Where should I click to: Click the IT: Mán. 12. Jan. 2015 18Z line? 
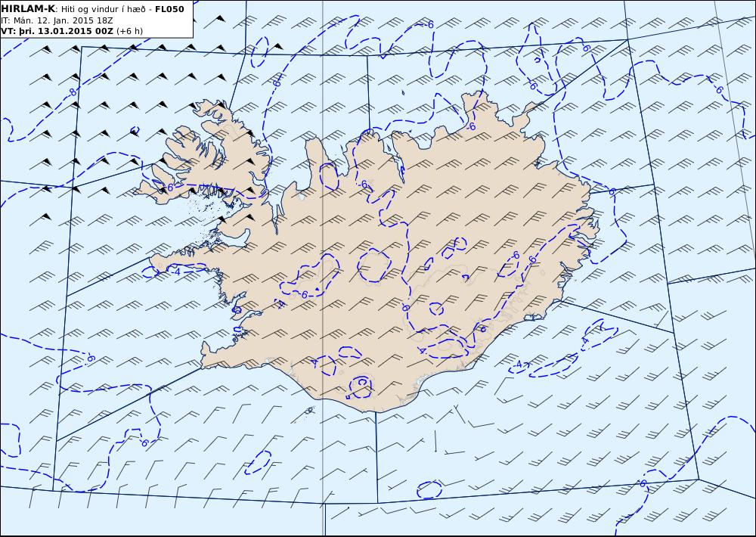coord(57,20)
